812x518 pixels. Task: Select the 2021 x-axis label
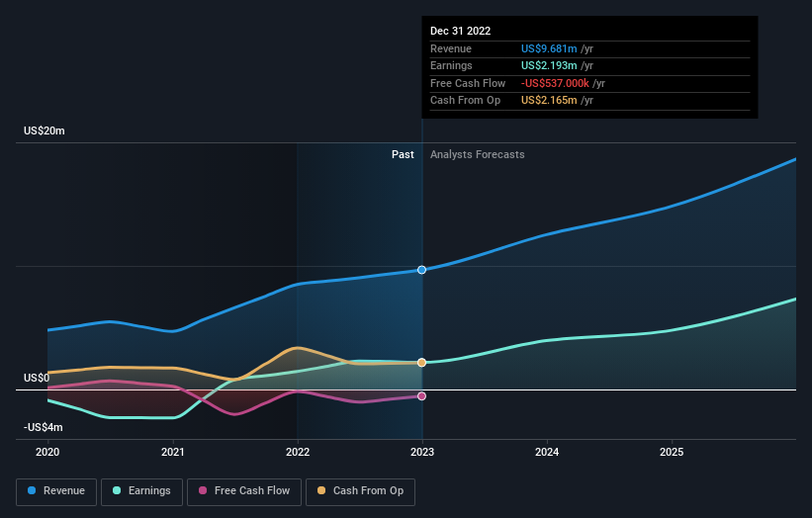[x=172, y=452]
